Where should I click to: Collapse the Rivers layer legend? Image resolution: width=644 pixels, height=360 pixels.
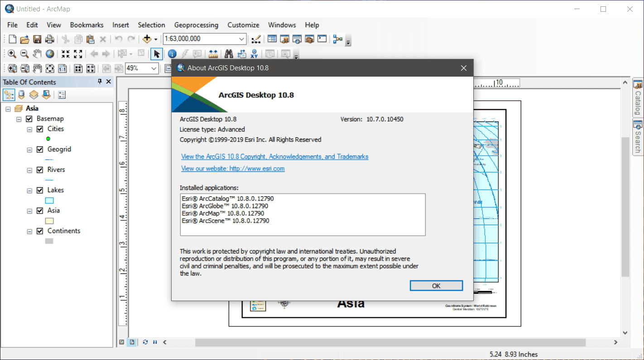29,170
